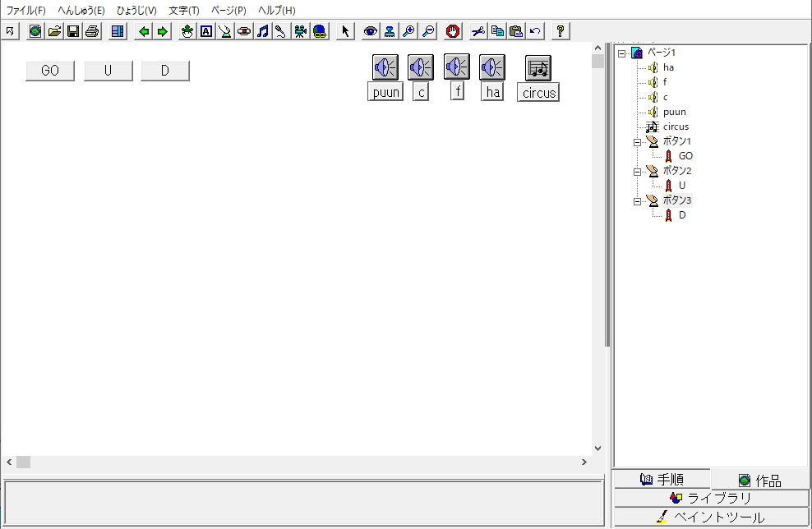This screenshot has width=812, height=529.
Task: Click the speaker icon above label f
Action: point(457,67)
